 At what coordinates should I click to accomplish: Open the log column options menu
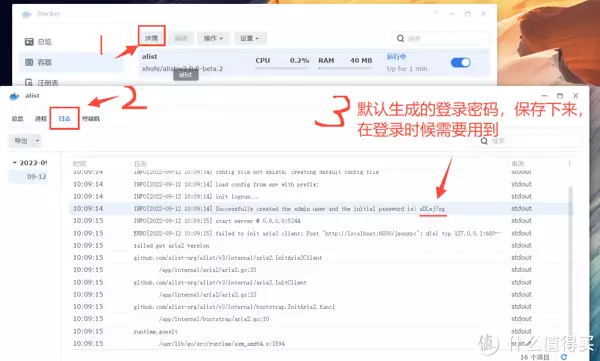pyautogui.click(x=569, y=163)
